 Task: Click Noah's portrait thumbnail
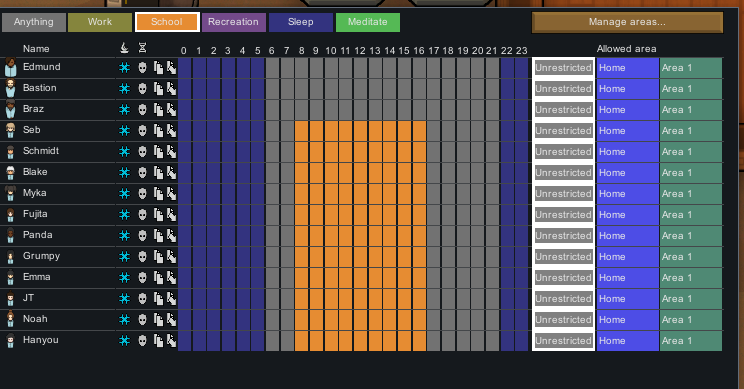pyautogui.click(x=10, y=319)
